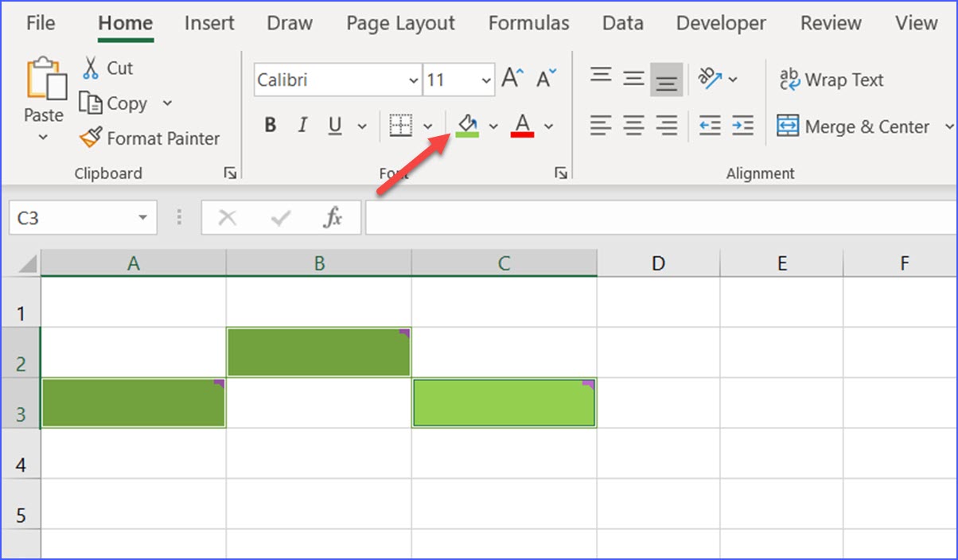Viewport: 958px width, 560px height.
Task: Click the Font Color icon
Action: point(522,126)
